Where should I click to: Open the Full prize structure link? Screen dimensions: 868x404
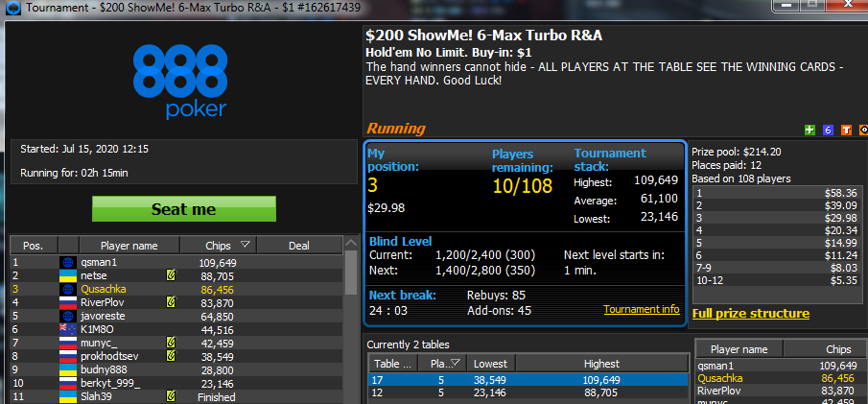[x=751, y=314]
